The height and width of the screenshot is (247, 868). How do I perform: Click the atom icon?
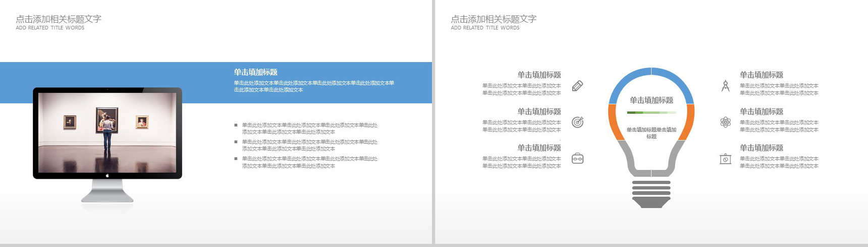point(725,122)
